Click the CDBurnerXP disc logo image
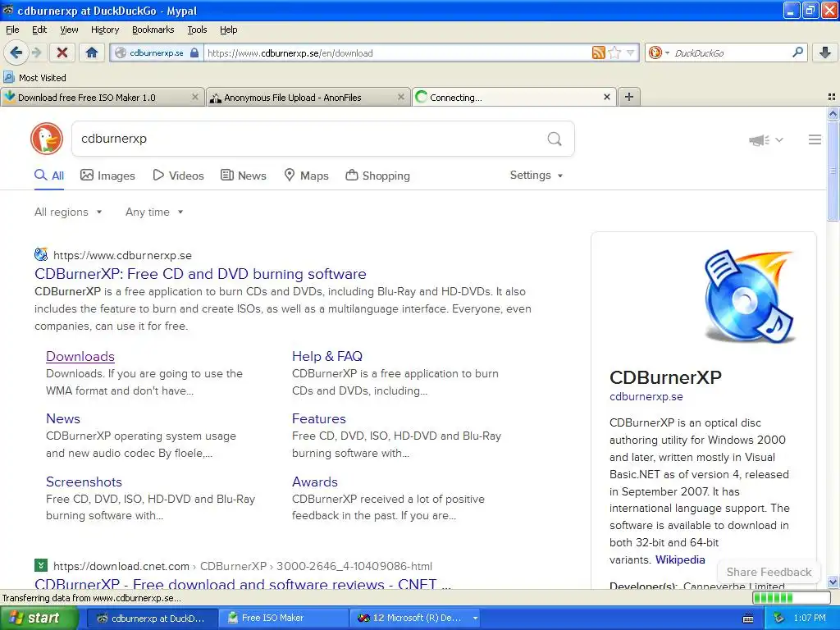 [748, 296]
